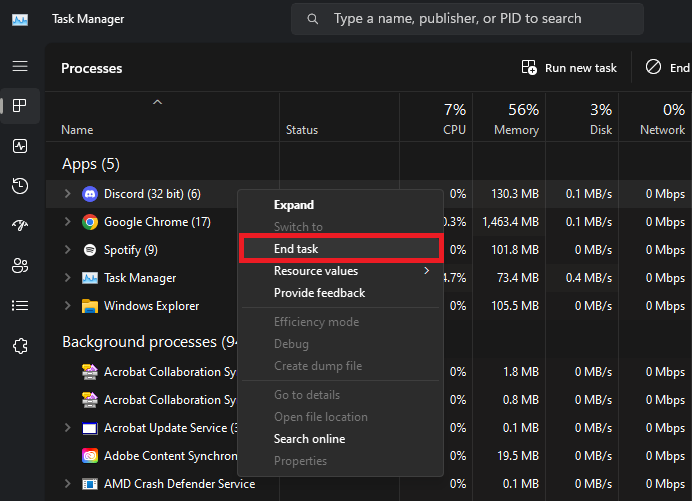Image resolution: width=692 pixels, height=501 pixels.
Task: Click Open file location in context menu
Action: 340,417
